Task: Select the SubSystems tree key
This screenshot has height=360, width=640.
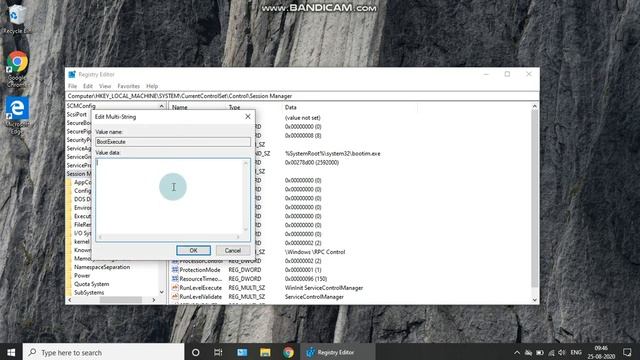Action: [x=89, y=293]
